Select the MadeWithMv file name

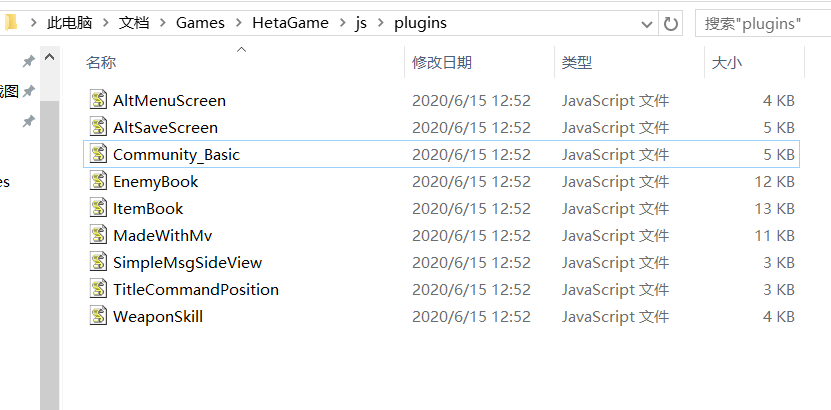click(163, 236)
